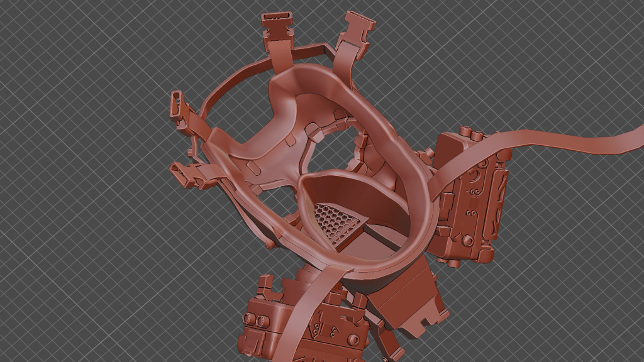Click the honeycomb mesh grille inside the mask

338,224
